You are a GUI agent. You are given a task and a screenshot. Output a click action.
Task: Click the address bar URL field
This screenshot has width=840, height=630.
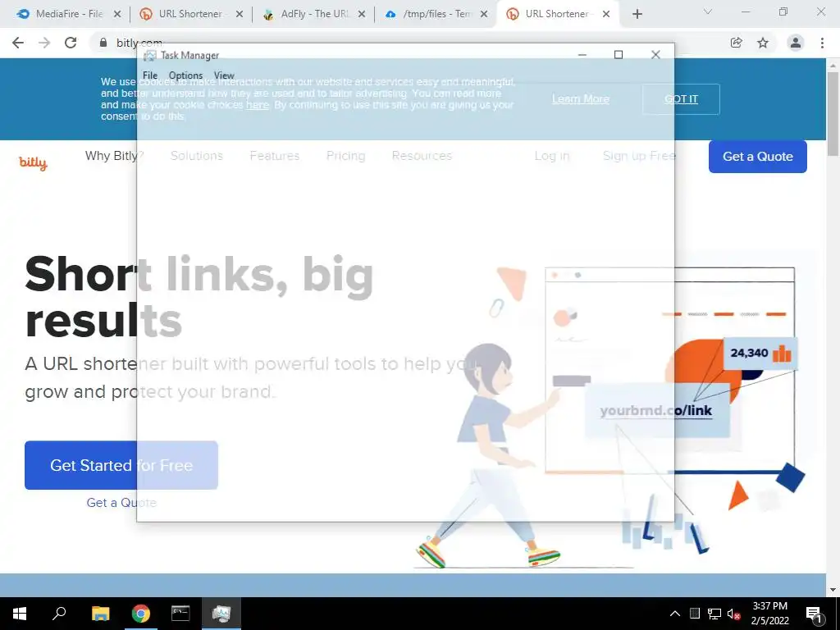tap(407, 43)
